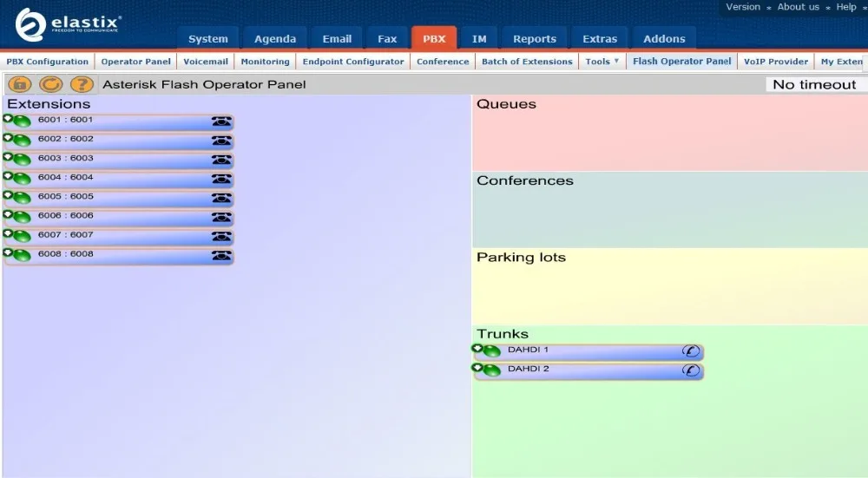Click phone icon on extension 6006
868x478 pixels.
(221, 218)
